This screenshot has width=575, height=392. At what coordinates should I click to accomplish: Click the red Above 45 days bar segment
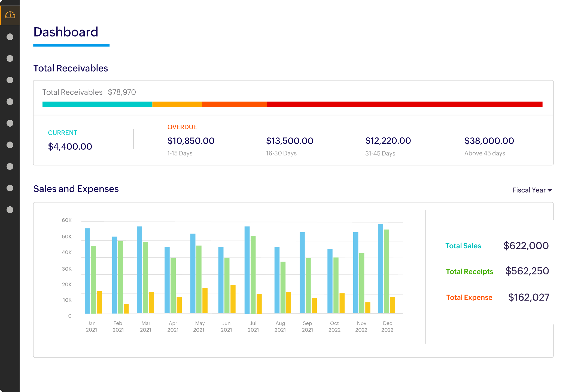pos(404,104)
